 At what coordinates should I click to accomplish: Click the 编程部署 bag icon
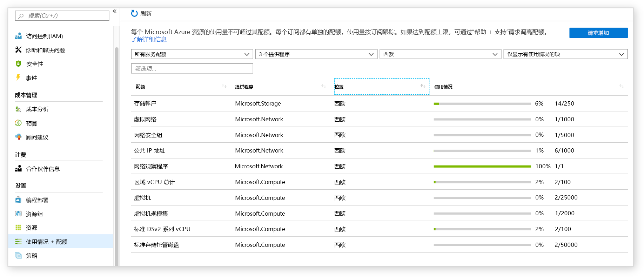point(18,200)
